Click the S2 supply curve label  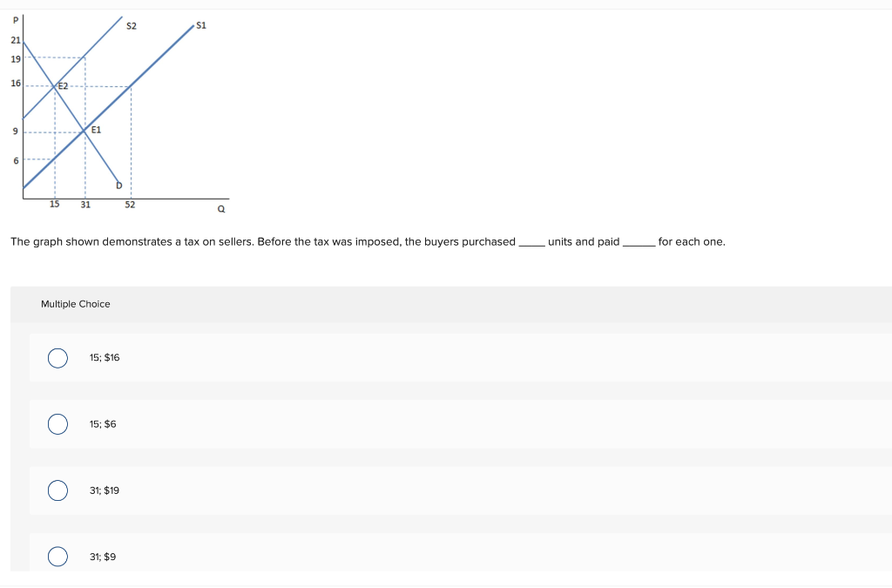[x=132, y=26]
